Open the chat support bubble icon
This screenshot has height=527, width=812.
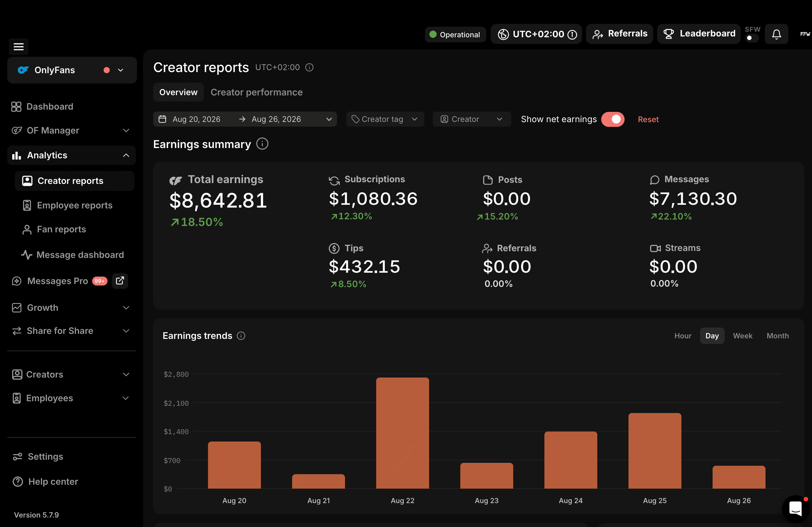click(795, 509)
